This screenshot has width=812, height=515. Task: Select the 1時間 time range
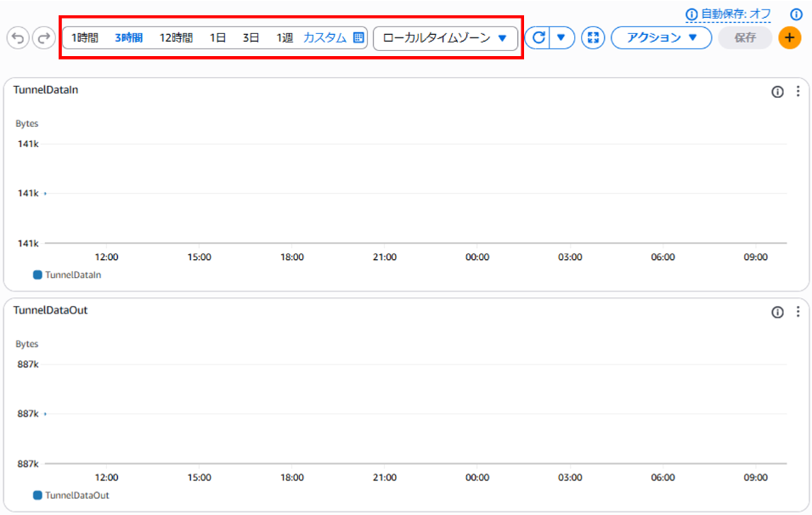[84, 38]
